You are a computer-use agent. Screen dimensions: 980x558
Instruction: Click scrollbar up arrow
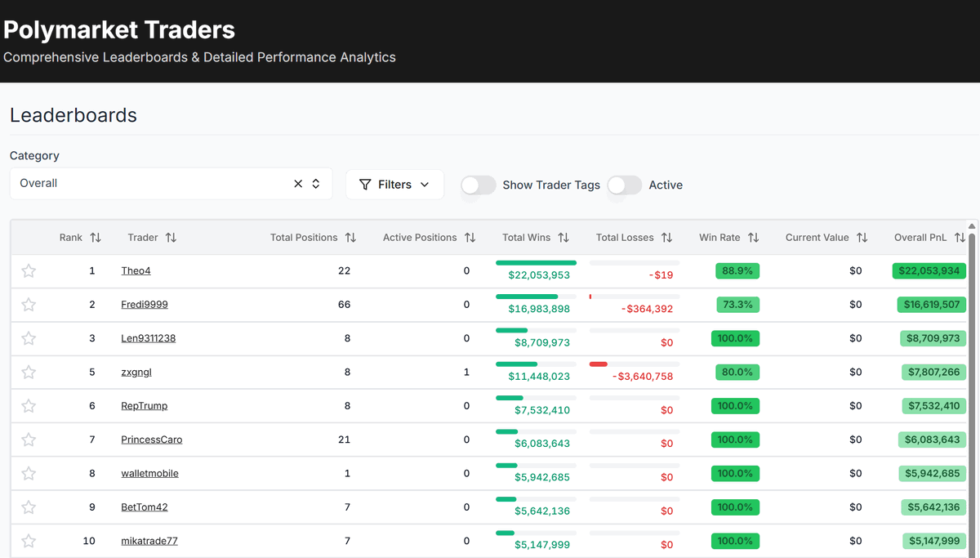[x=972, y=225]
